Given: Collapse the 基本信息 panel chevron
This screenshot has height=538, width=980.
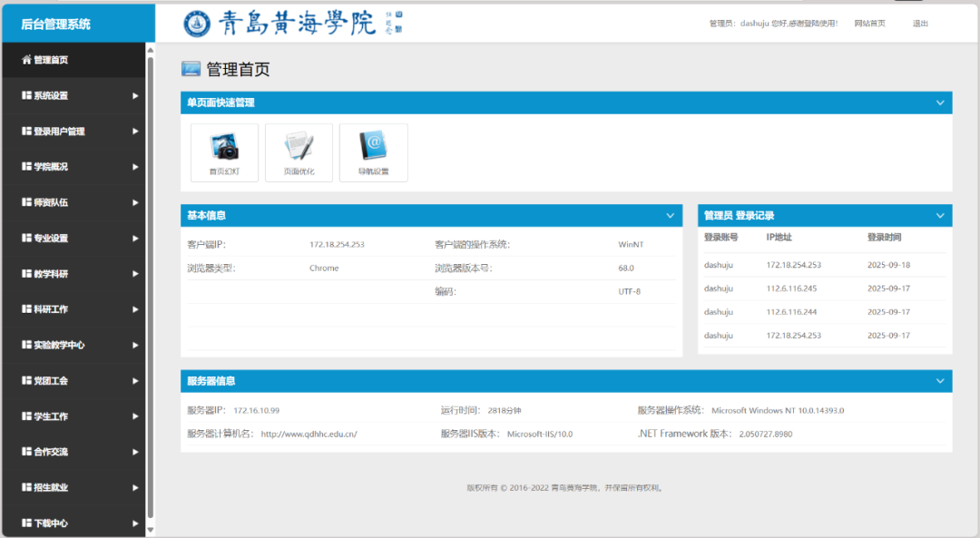Looking at the screenshot, I should 670,216.
